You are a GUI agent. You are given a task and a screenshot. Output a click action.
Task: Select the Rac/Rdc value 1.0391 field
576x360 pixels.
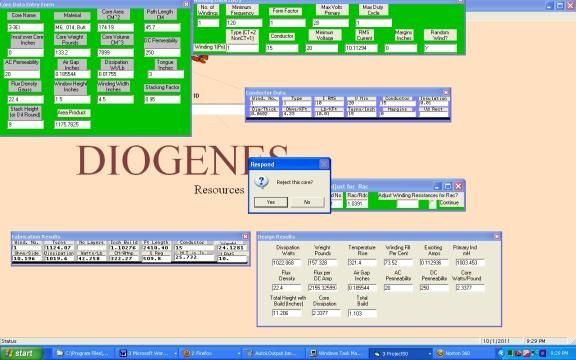point(357,204)
